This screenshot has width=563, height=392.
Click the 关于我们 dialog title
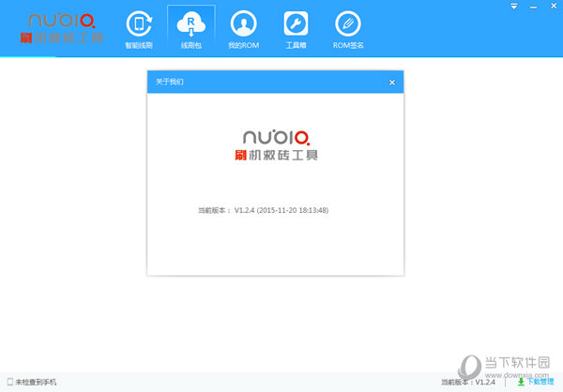(x=170, y=82)
